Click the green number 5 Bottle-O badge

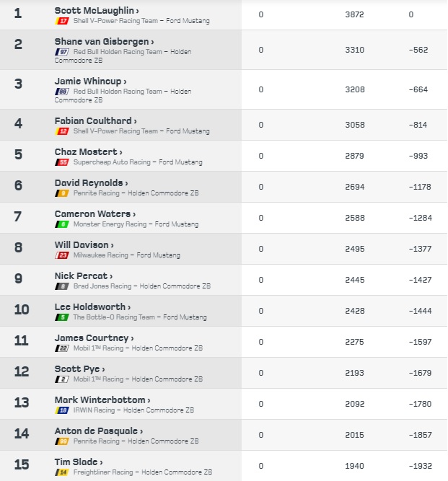[x=61, y=317]
